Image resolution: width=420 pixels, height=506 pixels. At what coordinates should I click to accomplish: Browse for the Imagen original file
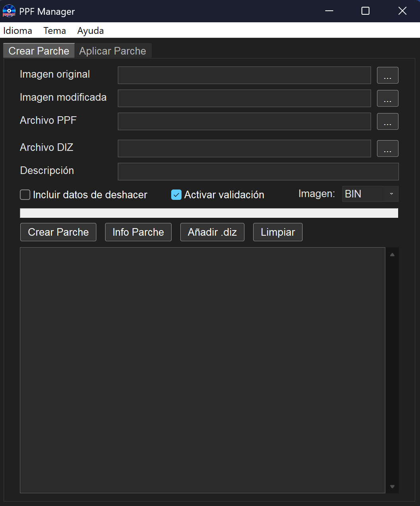coord(387,75)
